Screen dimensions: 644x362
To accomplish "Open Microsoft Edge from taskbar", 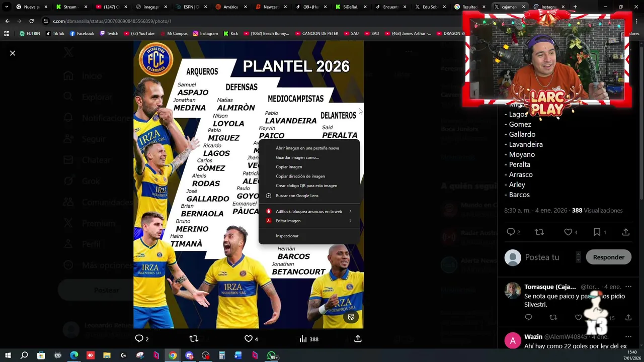I will [x=74, y=355].
